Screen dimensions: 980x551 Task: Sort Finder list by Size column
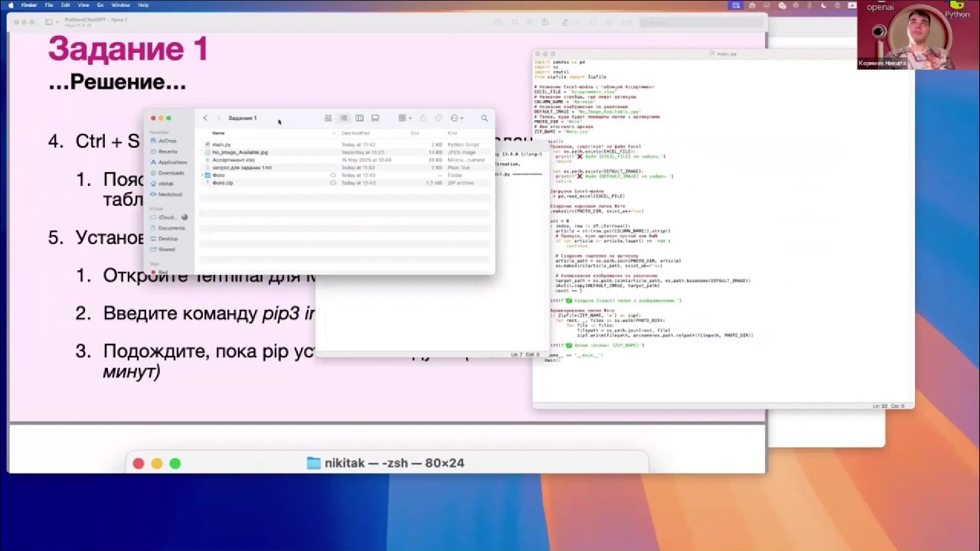click(415, 133)
